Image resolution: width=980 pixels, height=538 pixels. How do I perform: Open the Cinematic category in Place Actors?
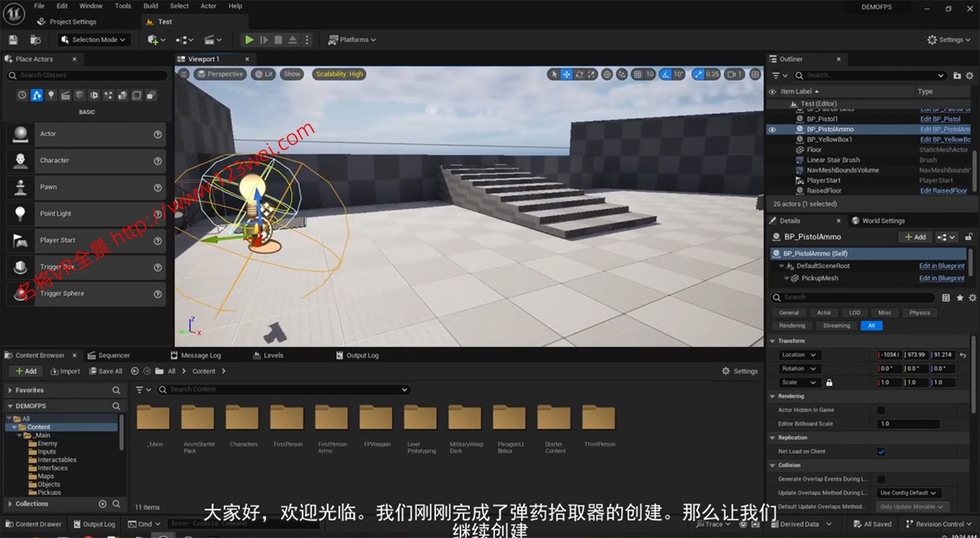tap(66, 95)
